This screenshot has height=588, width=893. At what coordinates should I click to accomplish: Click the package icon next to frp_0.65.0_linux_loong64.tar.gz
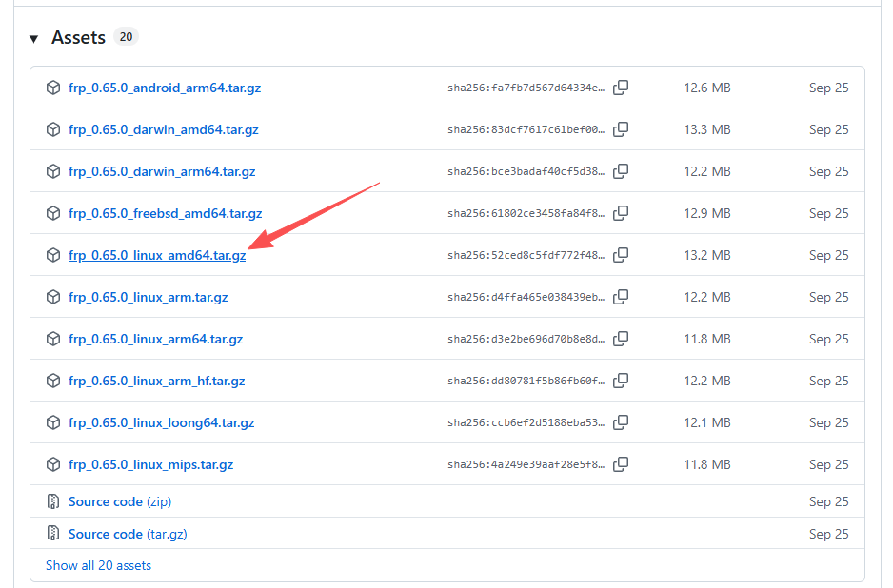[53, 422]
